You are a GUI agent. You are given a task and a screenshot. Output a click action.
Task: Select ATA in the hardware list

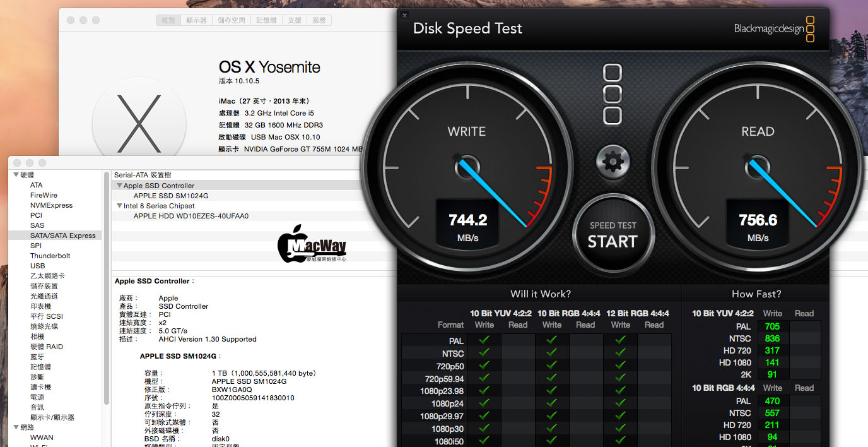pos(37,185)
